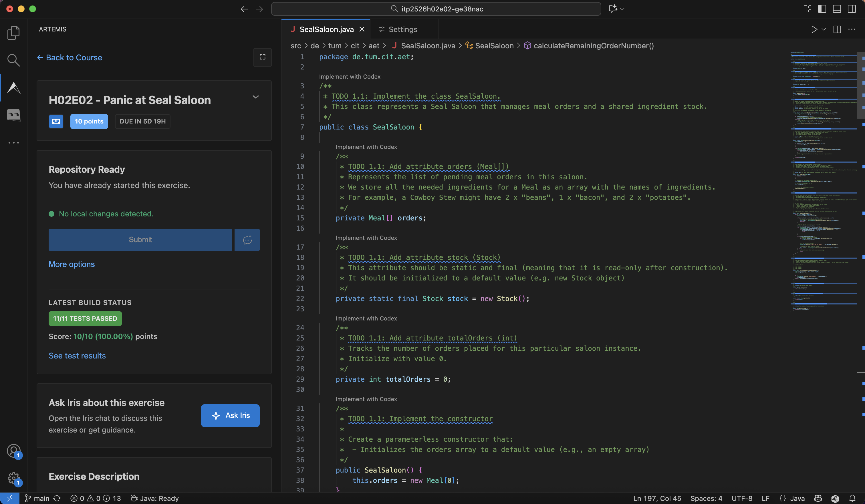865x504 pixels.
Task: Open the Search view in activity bar
Action: 13,60
